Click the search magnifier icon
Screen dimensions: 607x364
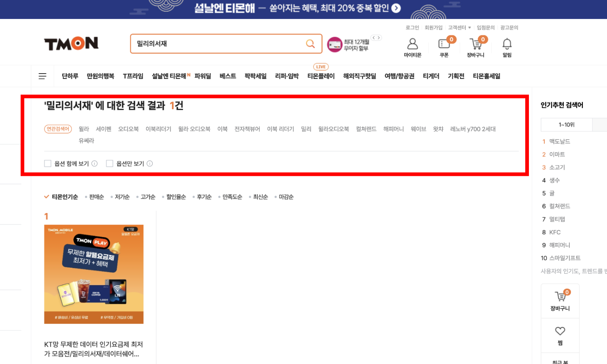[x=310, y=44]
